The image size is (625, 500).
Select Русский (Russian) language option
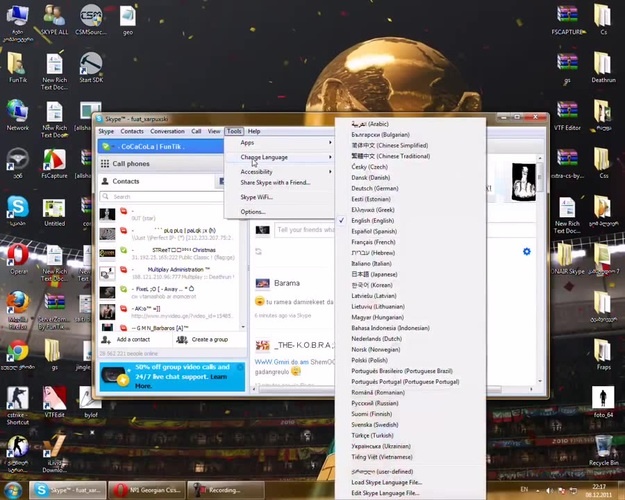[375, 403]
